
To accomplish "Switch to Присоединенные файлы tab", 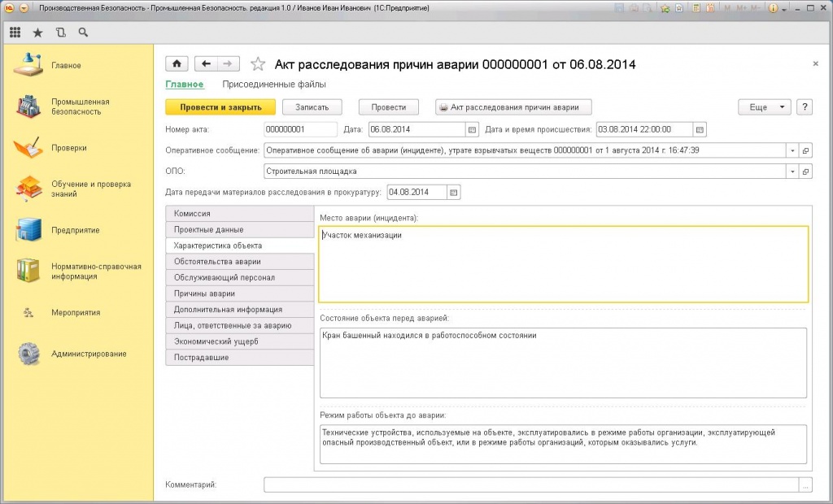I will pos(274,84).
